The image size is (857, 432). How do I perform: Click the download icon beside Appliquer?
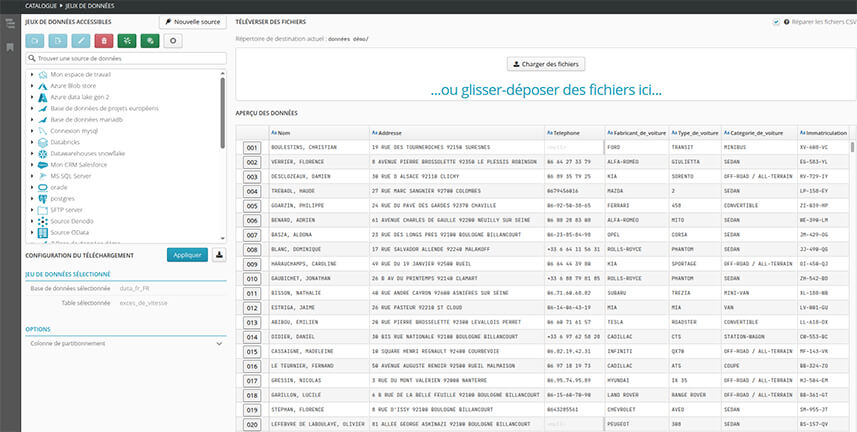pos(219,255)
